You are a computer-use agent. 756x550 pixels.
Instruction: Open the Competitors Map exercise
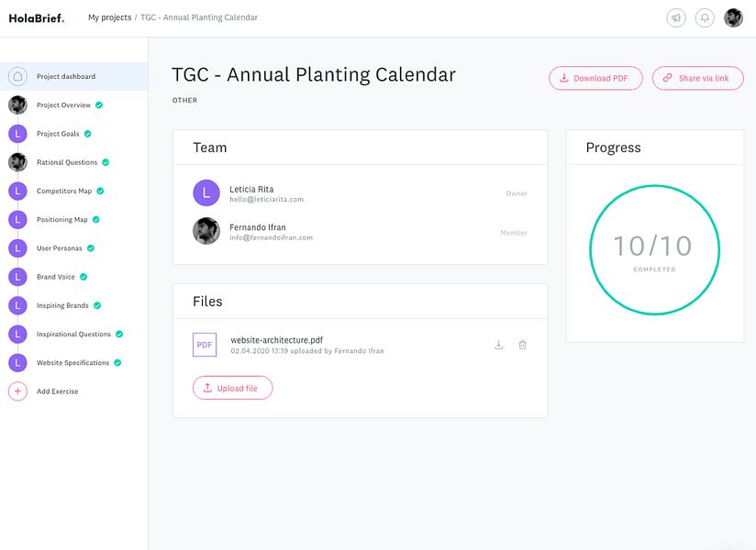pos(64,192)
